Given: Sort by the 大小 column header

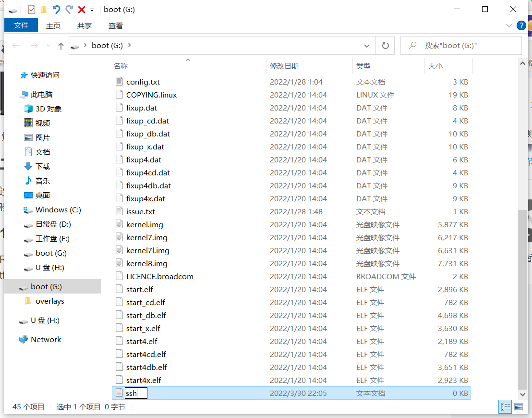Looking at the screenshot, I should (435, 66).
